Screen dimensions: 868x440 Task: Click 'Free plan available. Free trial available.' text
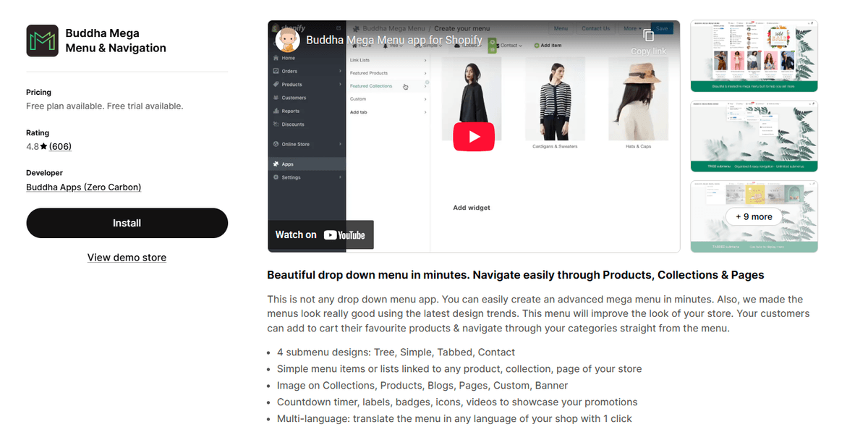pos(105,106)
